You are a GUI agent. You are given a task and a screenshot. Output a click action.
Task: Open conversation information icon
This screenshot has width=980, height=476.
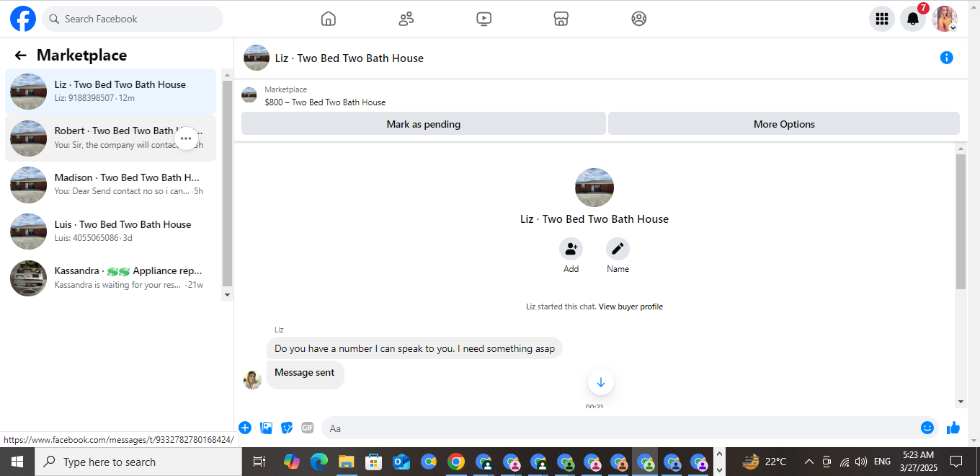click(947, 58)
